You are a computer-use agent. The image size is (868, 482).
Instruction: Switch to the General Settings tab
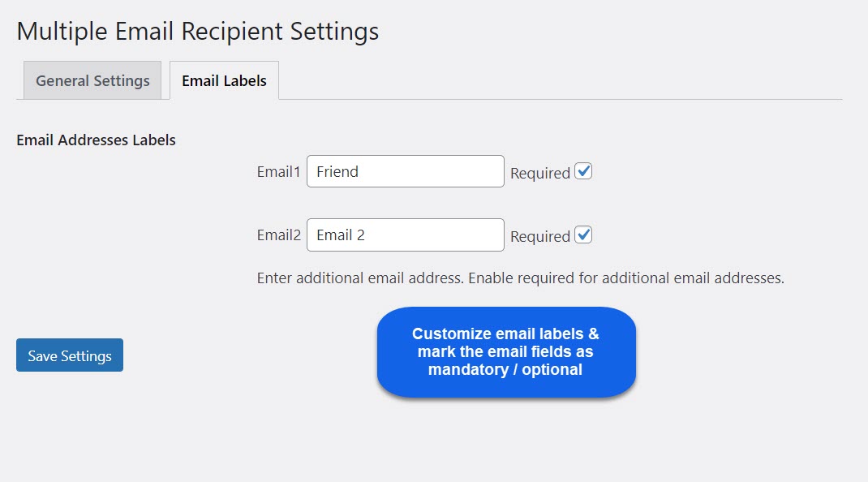91,80
